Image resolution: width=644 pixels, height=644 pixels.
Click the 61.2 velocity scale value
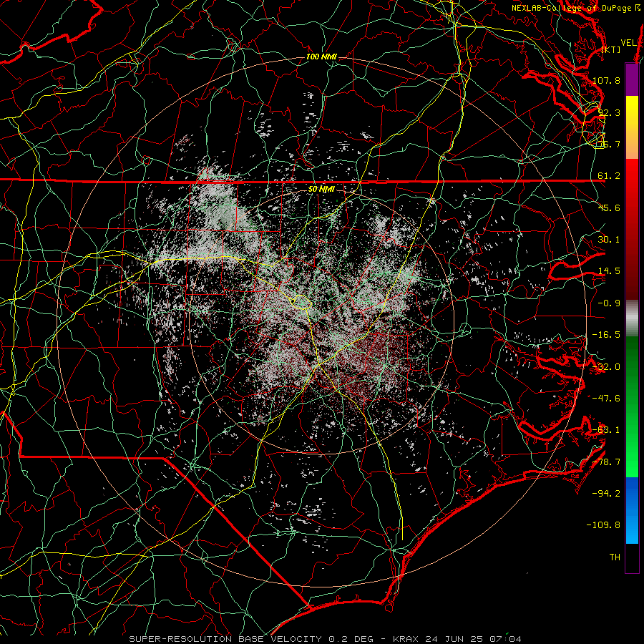coord(609,176)
